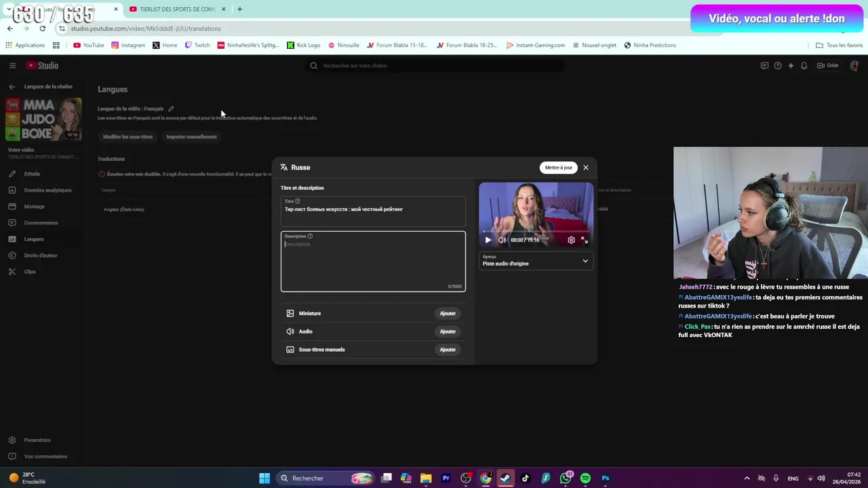Focus the Rechercher sur votre chaîne search

(x=434, y=66)
